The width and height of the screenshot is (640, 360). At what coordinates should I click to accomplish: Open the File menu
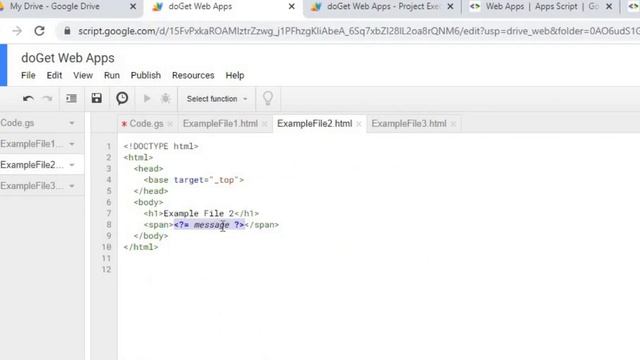point(28,76)
